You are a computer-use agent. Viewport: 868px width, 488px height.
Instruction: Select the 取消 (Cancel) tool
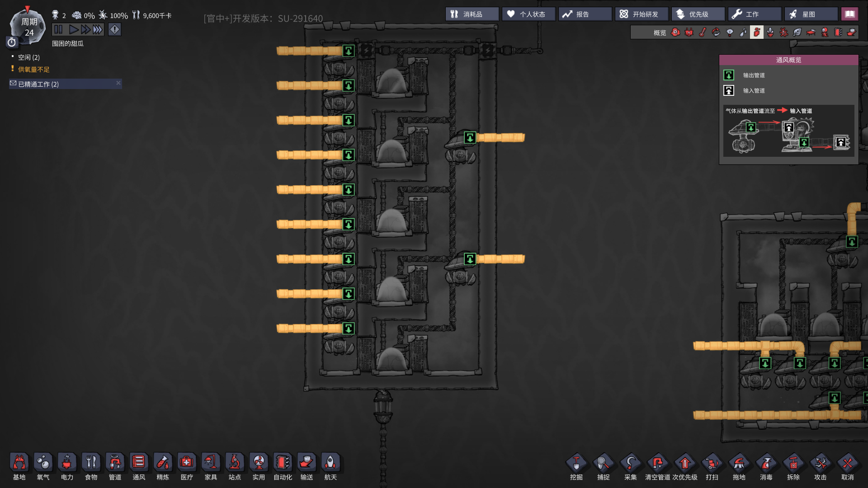pyautogui.click(x=848, y=467)
